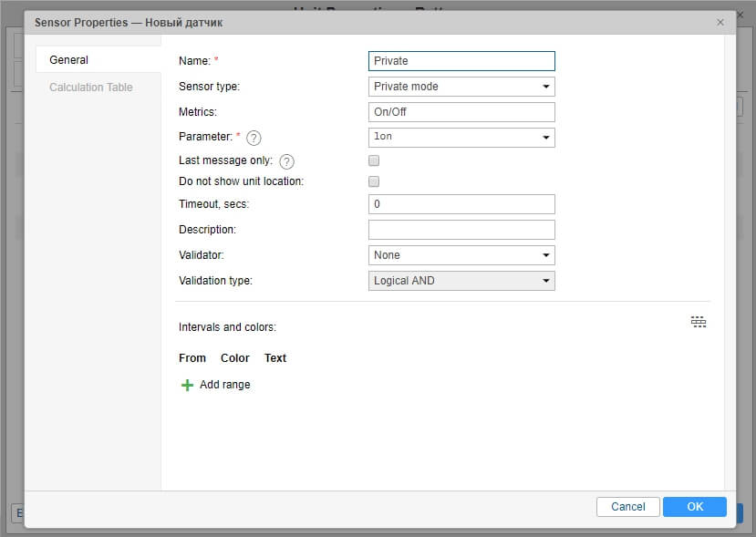Click into the Name input field
Image resolution: width=756 pixels, height=537 pixels.
tap(461, 61)
